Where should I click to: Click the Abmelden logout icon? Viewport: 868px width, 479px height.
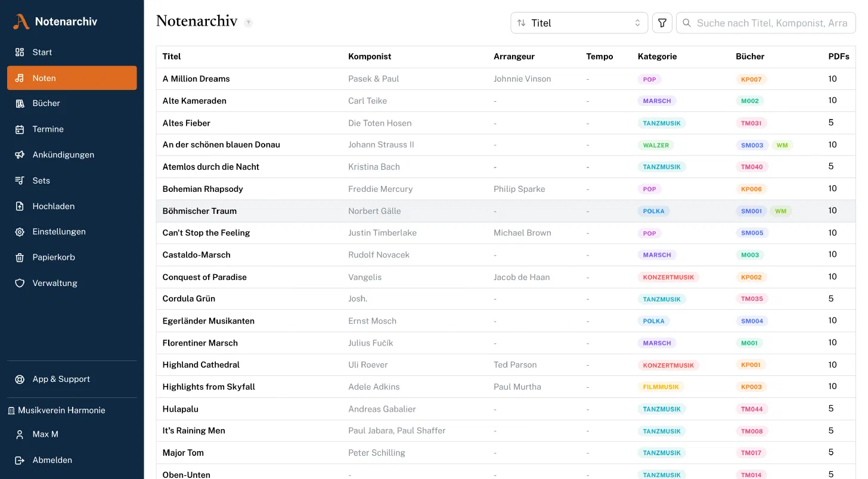tap(20, 460)
